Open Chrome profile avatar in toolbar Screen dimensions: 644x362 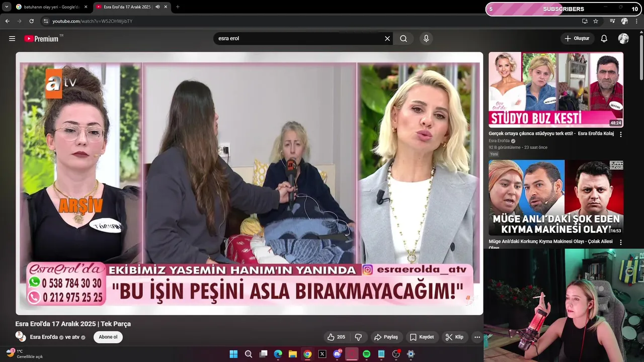(x=624, y=21)
